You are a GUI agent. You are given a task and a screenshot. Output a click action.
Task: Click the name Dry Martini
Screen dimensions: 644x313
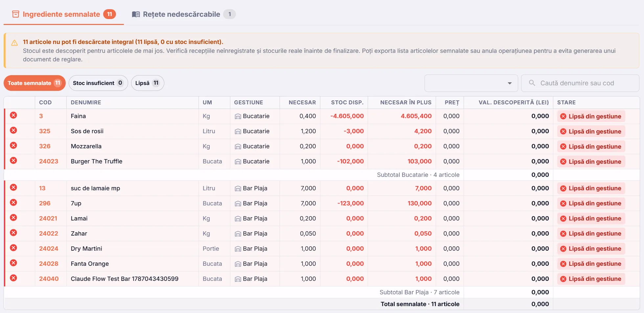point(86,249)
